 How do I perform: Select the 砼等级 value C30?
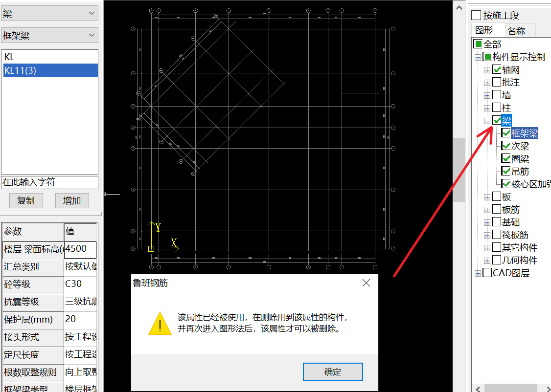pos(80,284)
